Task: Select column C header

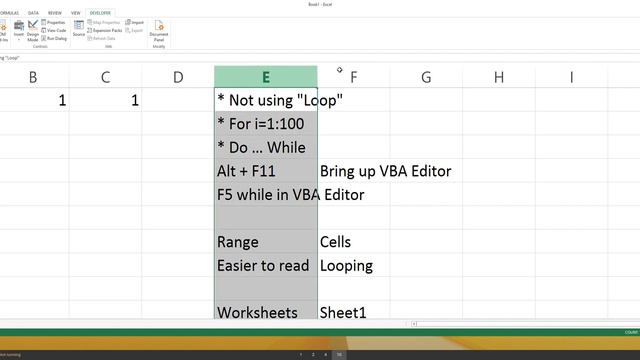Action: click(105, 77)
